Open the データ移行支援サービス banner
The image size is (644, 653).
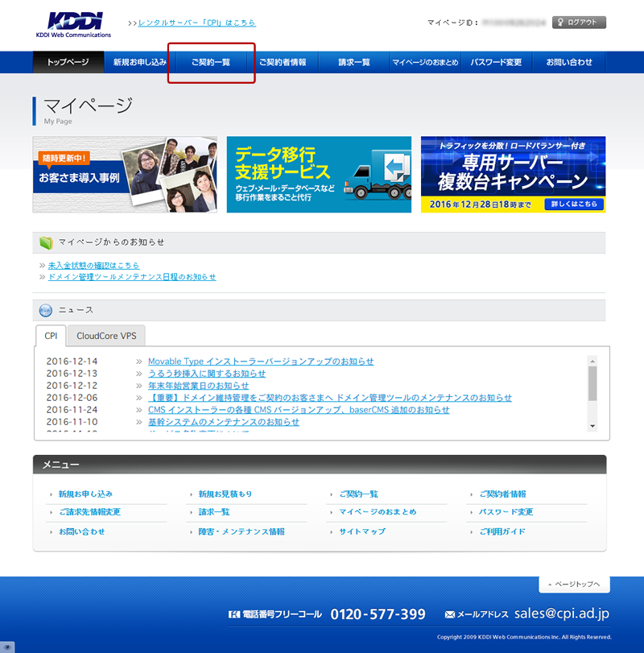pos(319,175)
